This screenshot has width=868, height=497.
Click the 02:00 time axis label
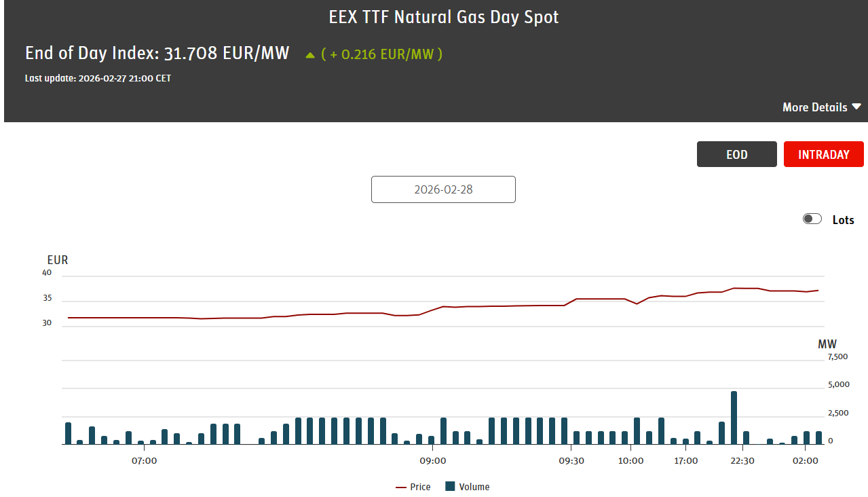pyautogui.click(x=806, y=461)
